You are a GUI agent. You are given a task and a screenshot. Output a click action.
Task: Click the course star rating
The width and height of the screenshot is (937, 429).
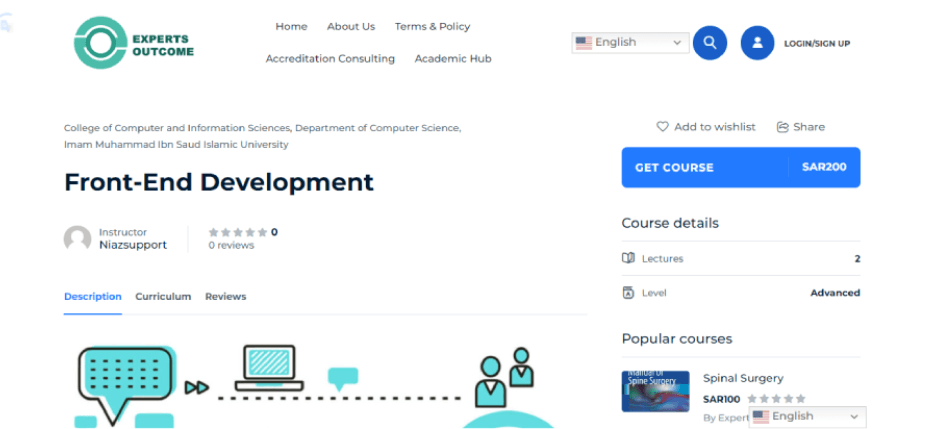(x=237, y=232)
